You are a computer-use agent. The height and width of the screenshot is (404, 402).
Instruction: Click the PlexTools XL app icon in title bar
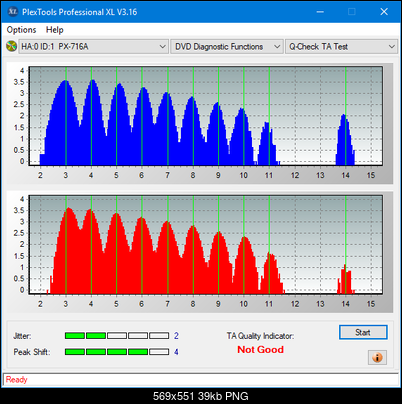pos(12,12)
